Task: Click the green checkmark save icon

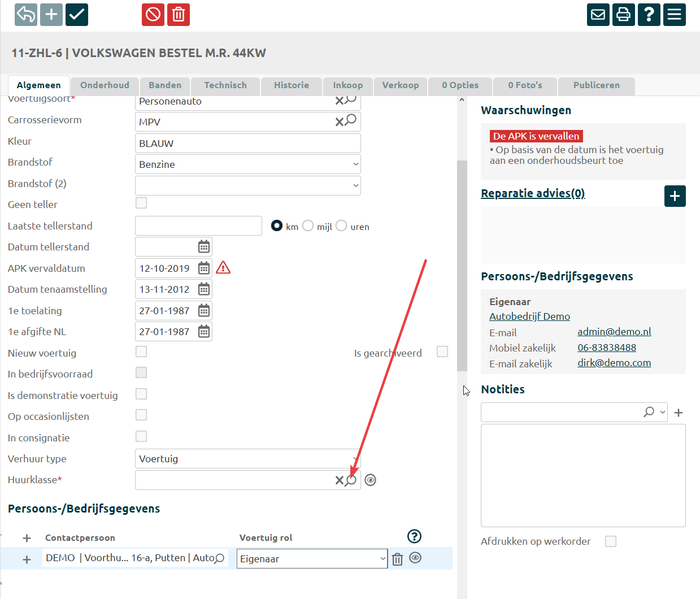Action: (x=77, y=15)
